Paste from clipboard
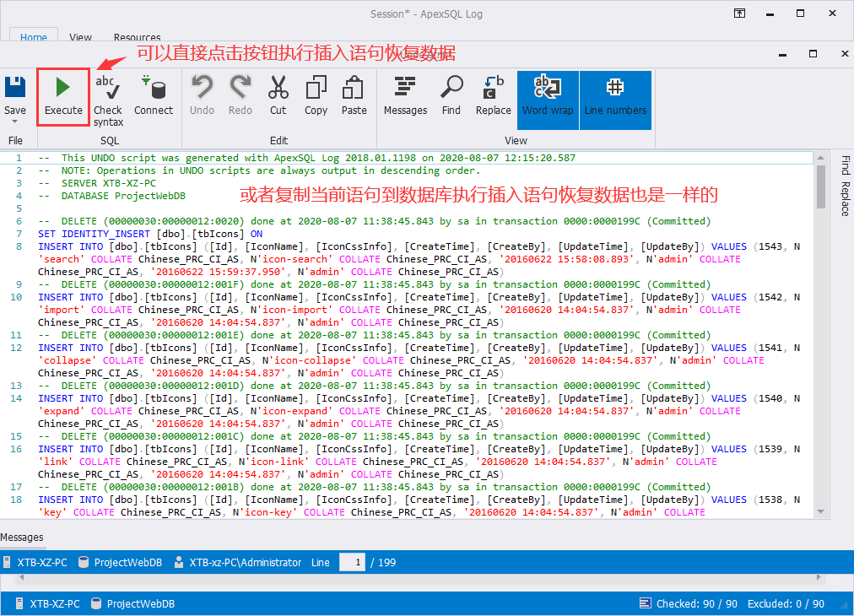 coord(354,95)
